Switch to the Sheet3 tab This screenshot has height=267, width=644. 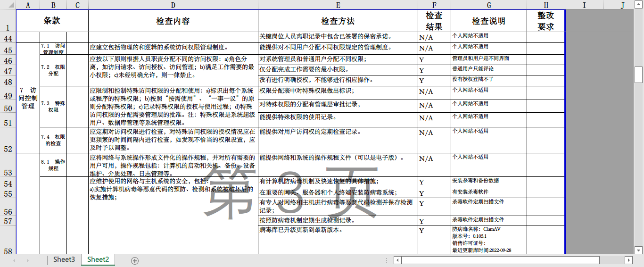coord(64,259)
